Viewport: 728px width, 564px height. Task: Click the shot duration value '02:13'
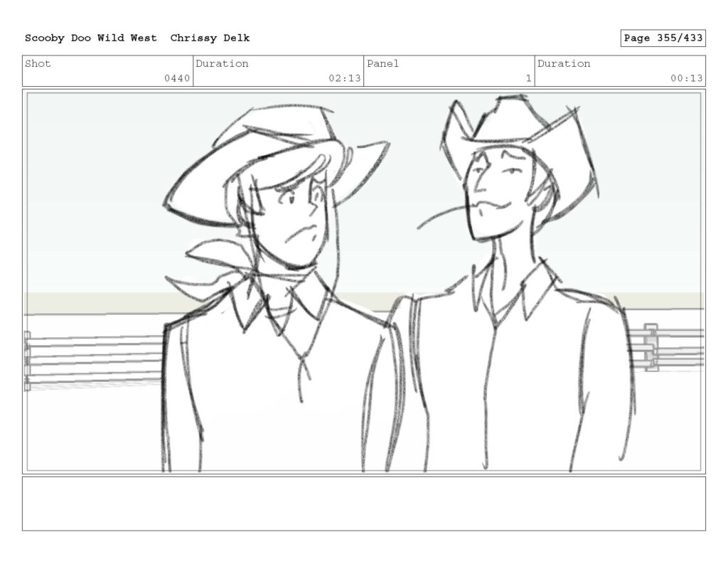[x=345, y=78]
